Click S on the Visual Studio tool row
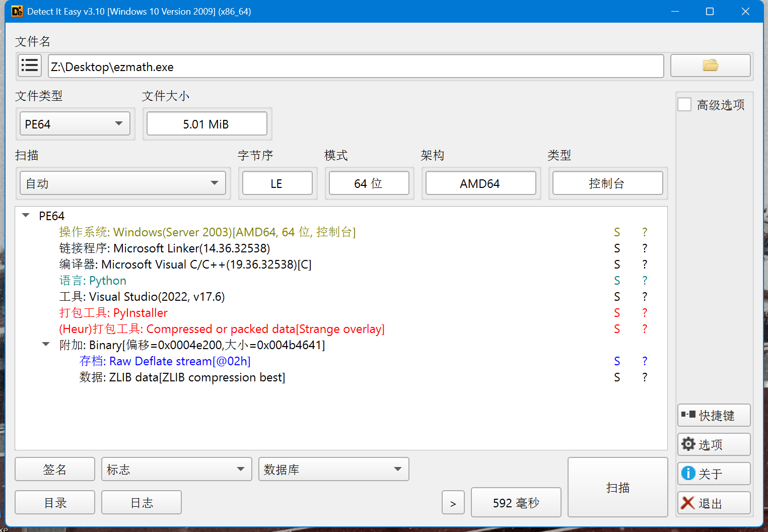The image size is (768, 532). tap(617, 297)
